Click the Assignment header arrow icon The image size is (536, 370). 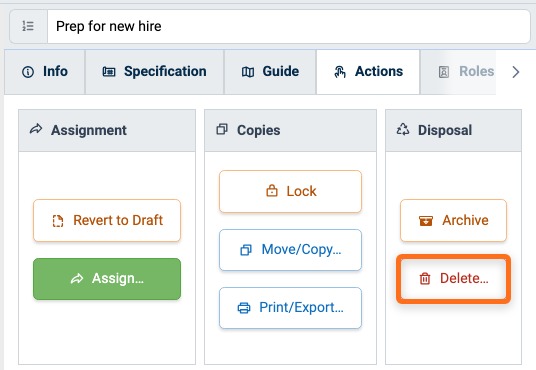point(36,130)
